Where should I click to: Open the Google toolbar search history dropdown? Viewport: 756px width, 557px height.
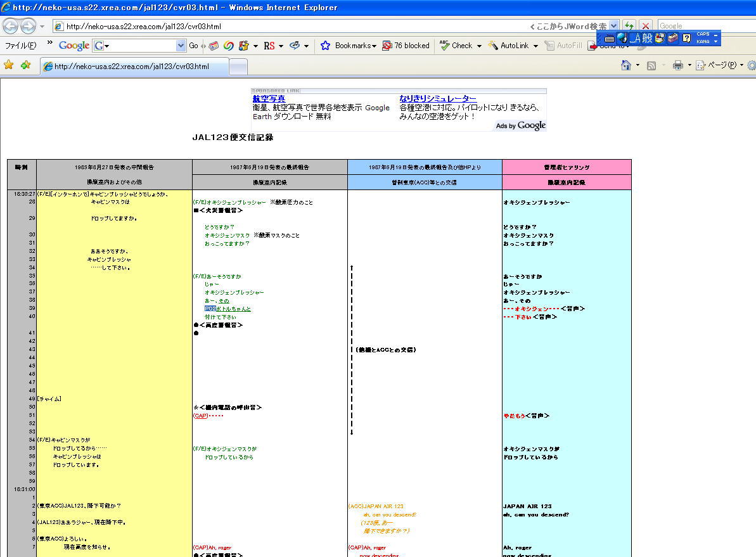pos(181,46)
